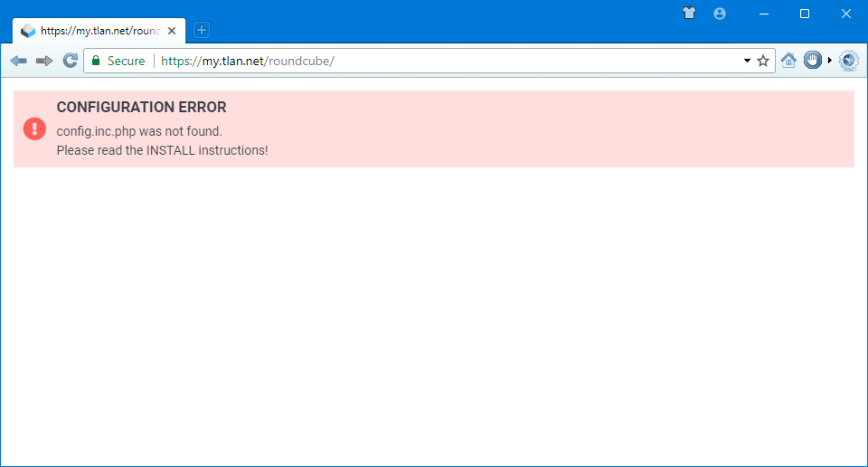The height and width of the screenshot is (467, 868).
Task: Close the my.tlan.net roundcube tab
Action: click(172, 31)
